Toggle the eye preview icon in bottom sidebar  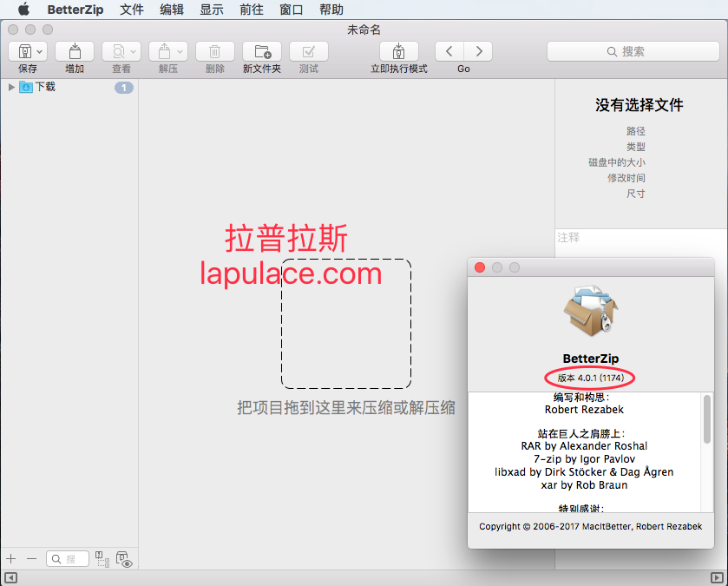coord(124,559)
